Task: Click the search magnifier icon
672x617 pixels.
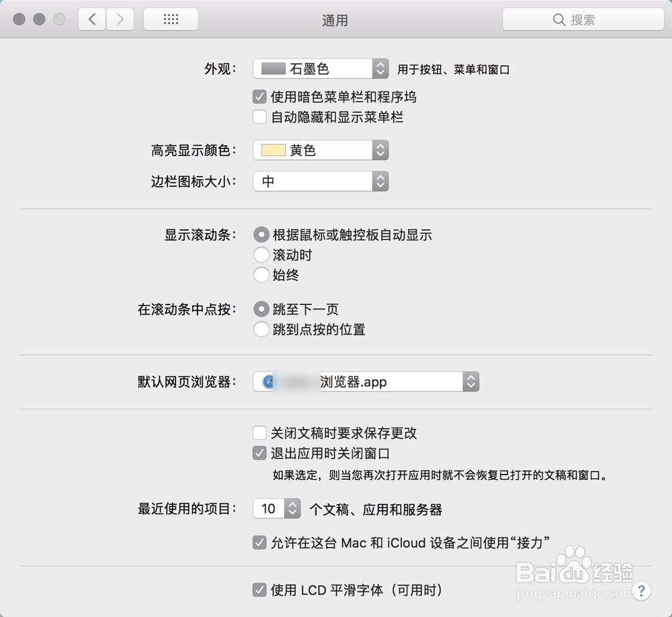Action: (559, 19)
